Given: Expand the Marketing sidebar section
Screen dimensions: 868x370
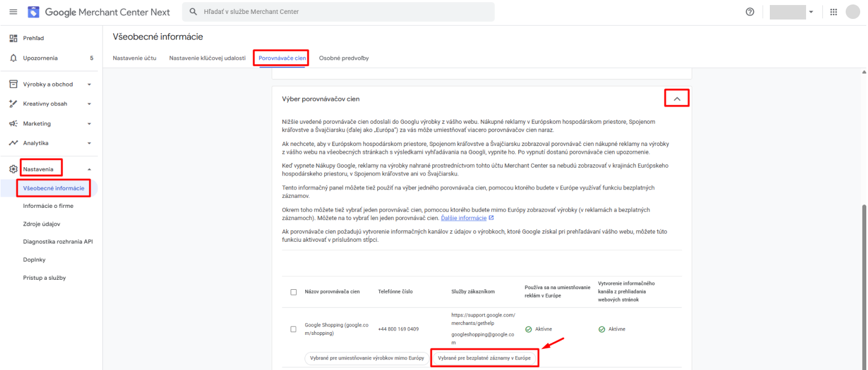Looking at the screenshot, I should 89,124.
